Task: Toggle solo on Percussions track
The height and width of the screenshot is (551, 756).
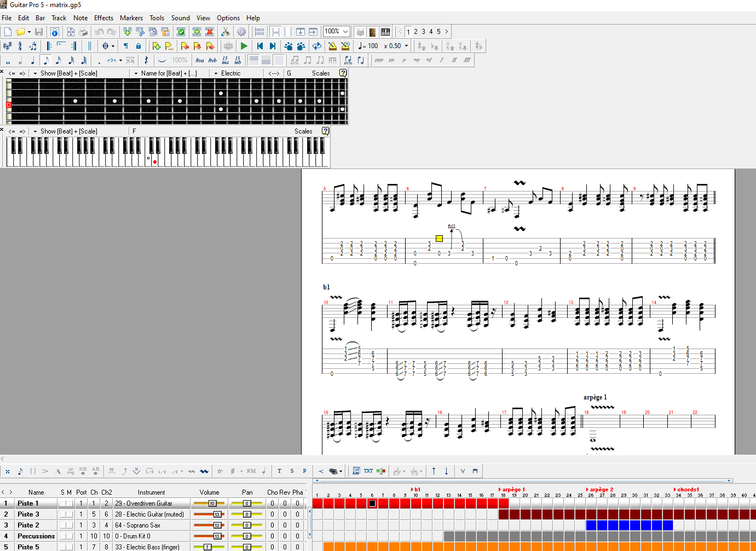Action: pyautogui.click(x=63, y=536)
